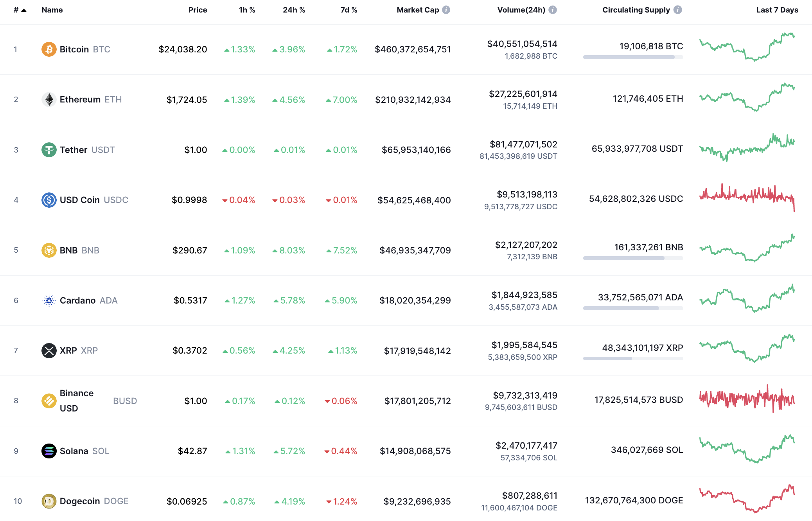Open the Circulating Supply info tooltip
Screen dimensions: 812x521
(677, 10)
